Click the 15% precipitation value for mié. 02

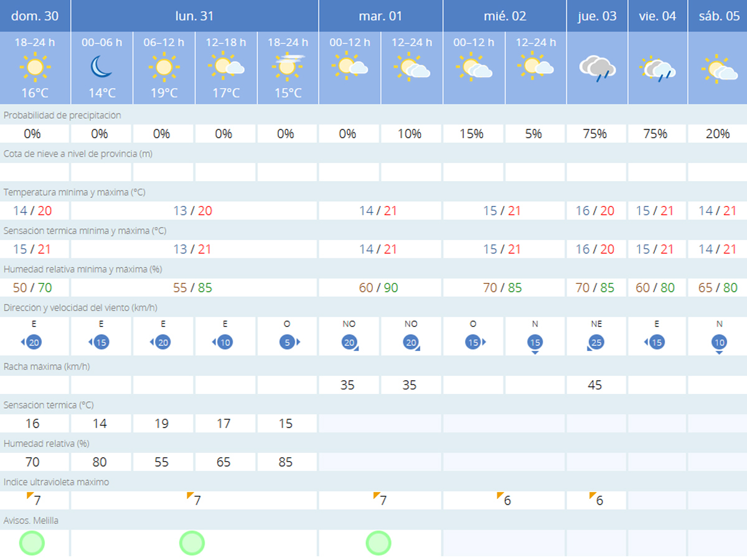pyautogui.click(x=471, y=134)
